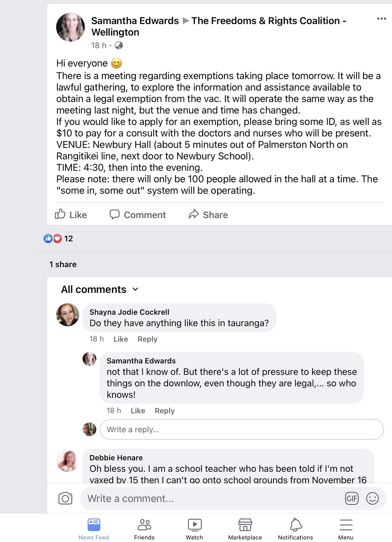Like Samantha Edwards' post

click(71, 215)
